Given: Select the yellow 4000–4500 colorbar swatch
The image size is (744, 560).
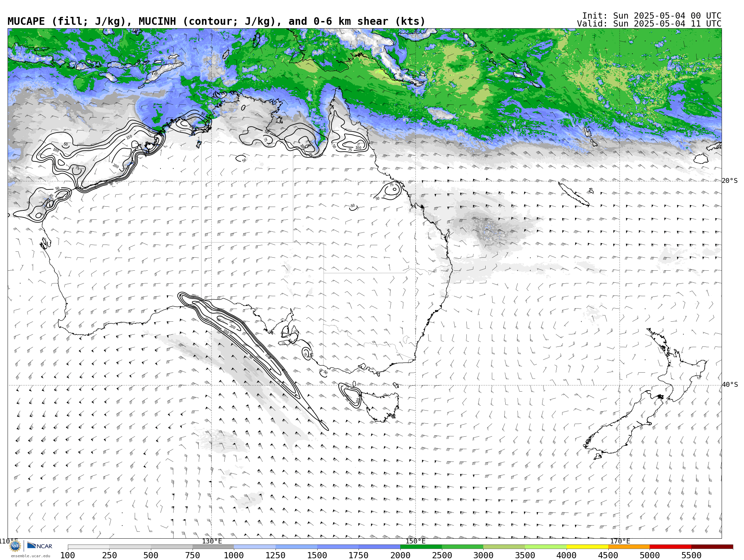Looking at the screenshot, I should (x=587, y=547).
